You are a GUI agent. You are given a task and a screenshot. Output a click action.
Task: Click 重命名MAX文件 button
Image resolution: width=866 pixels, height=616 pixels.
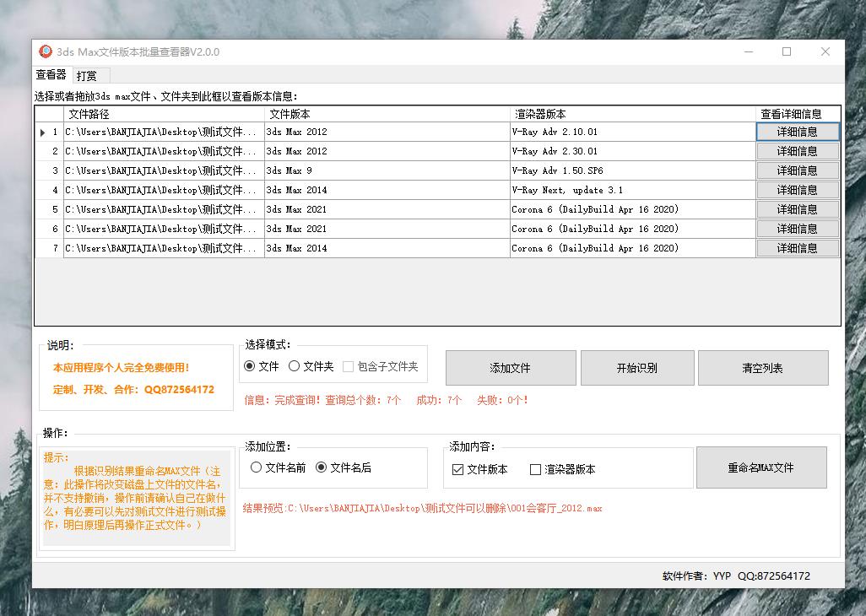coord(761,467)
